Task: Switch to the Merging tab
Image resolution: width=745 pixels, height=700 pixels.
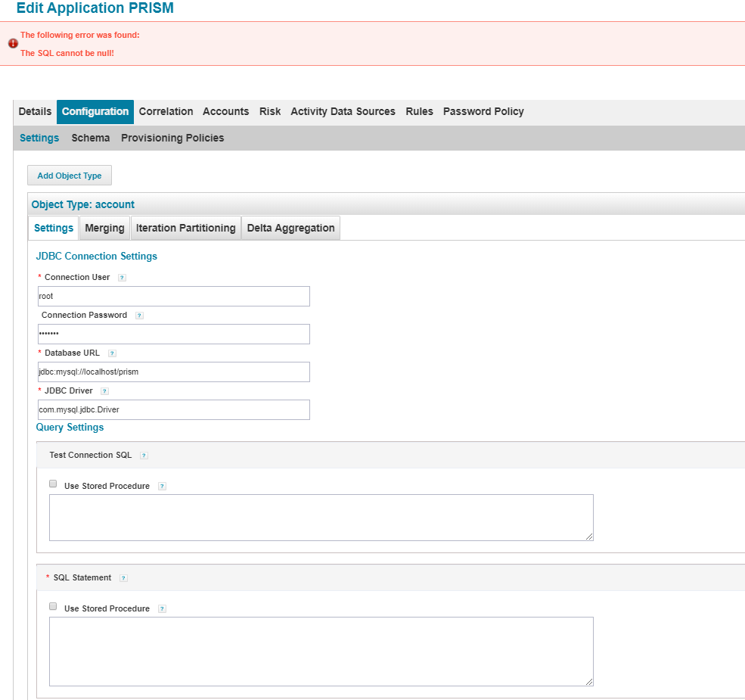Action: (x=104, y=228)
